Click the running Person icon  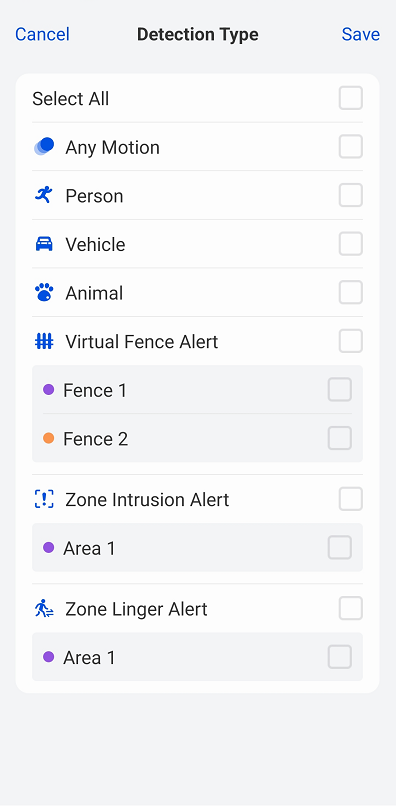(x=44, y=195)
